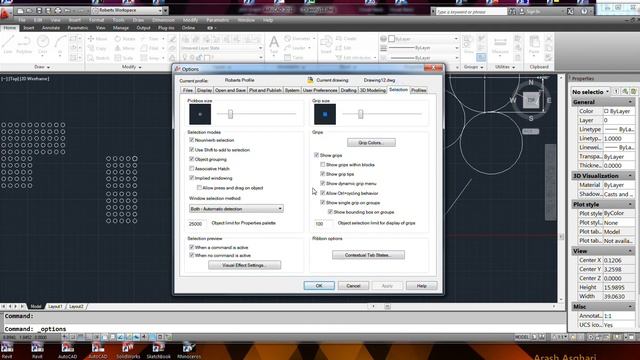
Task: Enable Show grips within blocks
Action: coord(323,164)
